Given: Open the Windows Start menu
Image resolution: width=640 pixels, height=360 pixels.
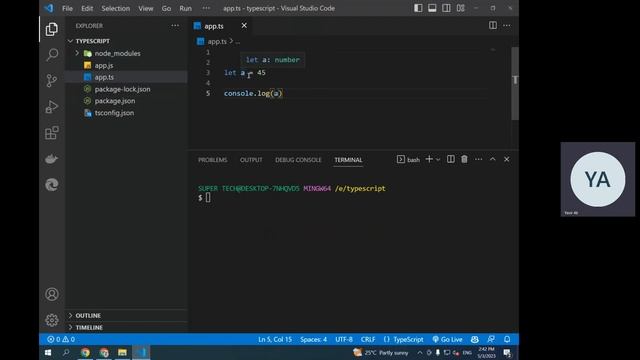Looking at the screenshot, I should pyautogui.click(x=48, y=353).
